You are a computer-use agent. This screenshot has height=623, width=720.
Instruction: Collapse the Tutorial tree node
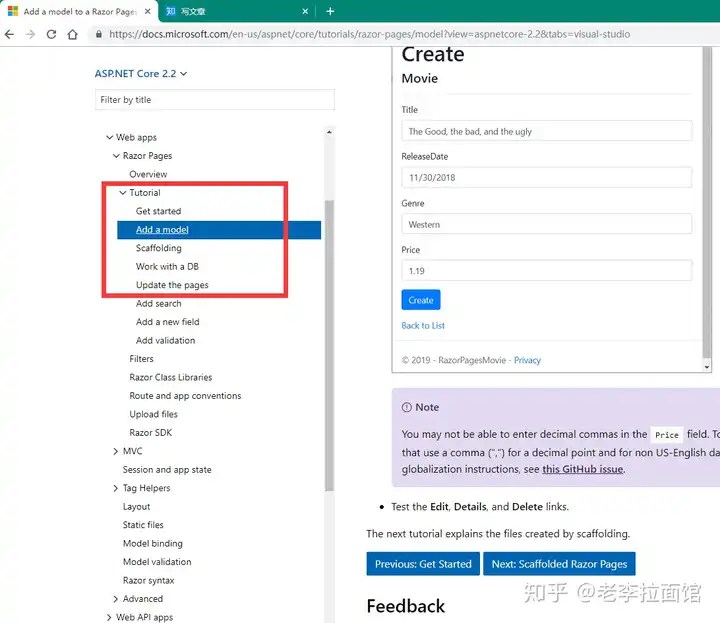(123, 193)
